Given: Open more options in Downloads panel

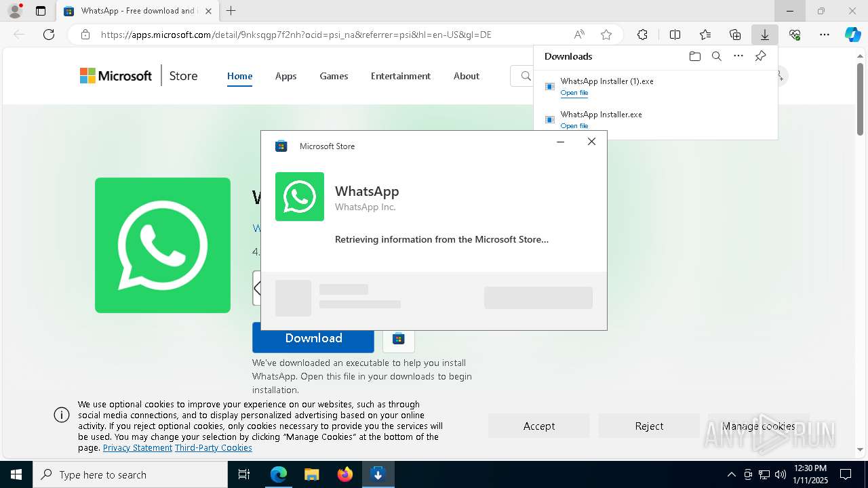Looking at the screenshot, I should 738,56.
